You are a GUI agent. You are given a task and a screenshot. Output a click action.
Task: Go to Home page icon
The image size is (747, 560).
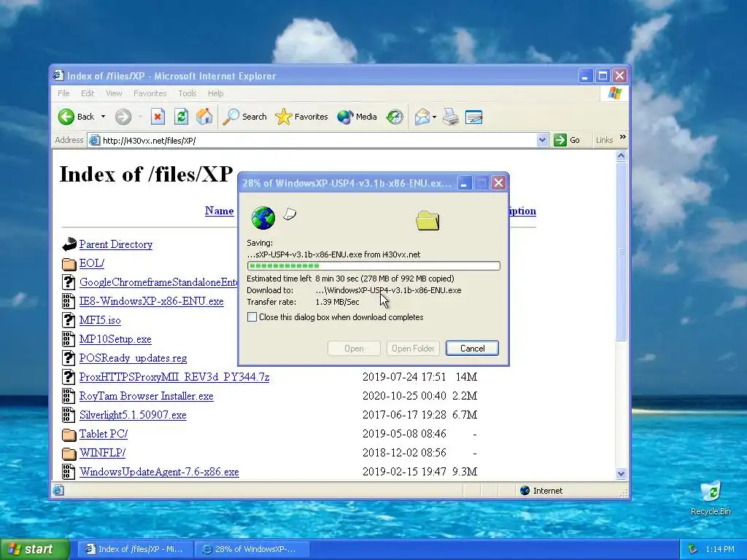click(x=204, y=117)
